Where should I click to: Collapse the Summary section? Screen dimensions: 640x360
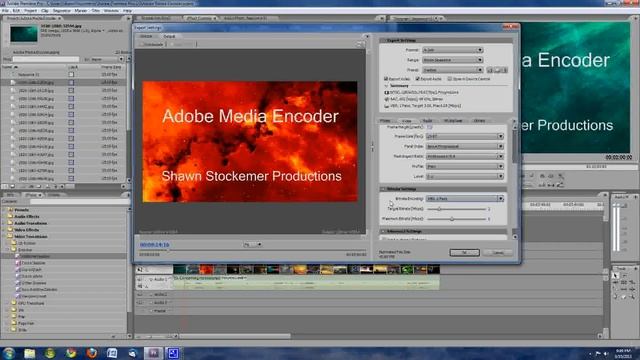click(x=386, y=86)
